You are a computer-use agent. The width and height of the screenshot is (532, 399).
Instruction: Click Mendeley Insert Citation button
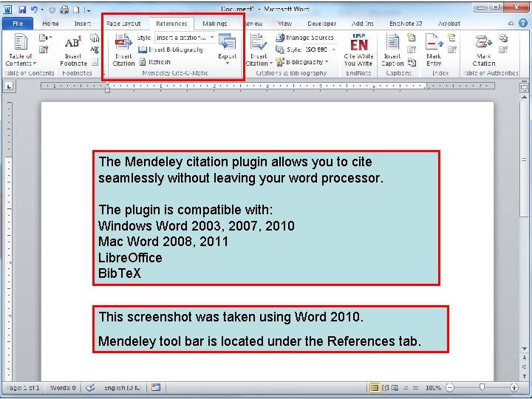[123, 50]
